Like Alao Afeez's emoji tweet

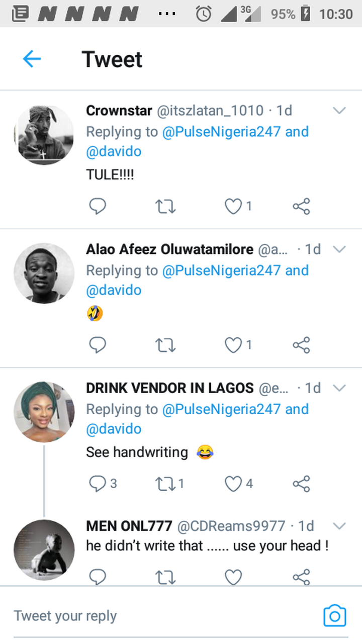[233, 345]
